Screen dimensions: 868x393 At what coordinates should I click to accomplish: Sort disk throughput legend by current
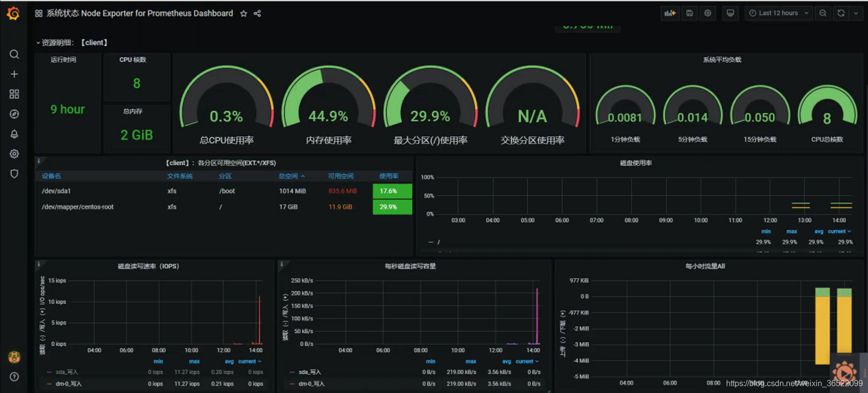[x=527, y=361]
